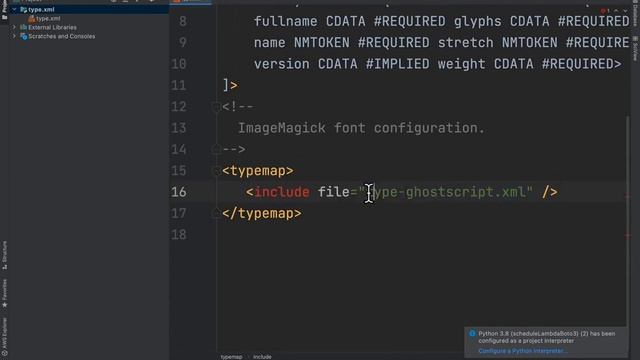This screenshot has width=640, height=360.
Task: Fold the typemap element at line 15
Action: tap(216, 171)
